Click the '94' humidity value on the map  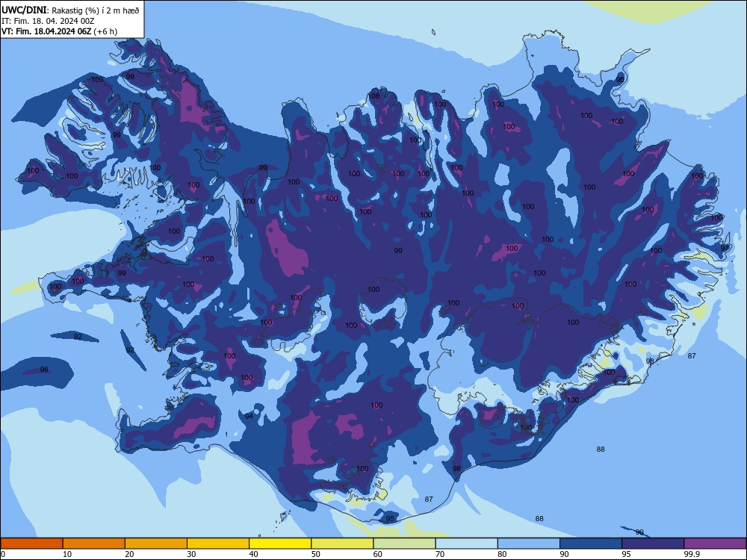point(249,416)
